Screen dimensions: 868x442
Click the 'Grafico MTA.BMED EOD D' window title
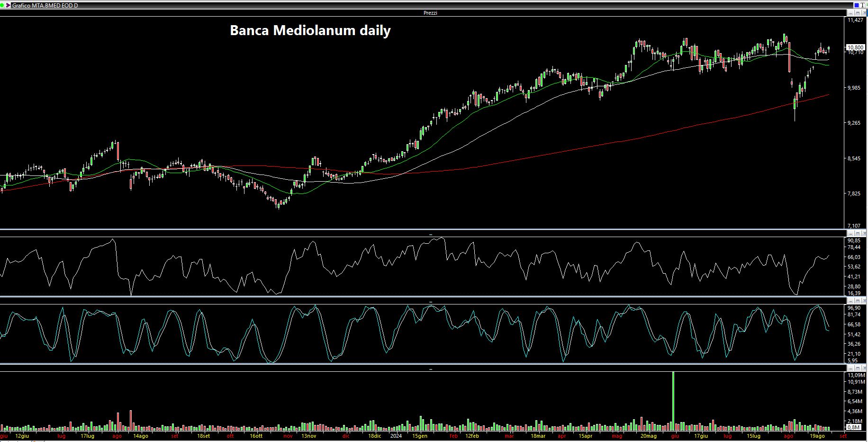45,6
